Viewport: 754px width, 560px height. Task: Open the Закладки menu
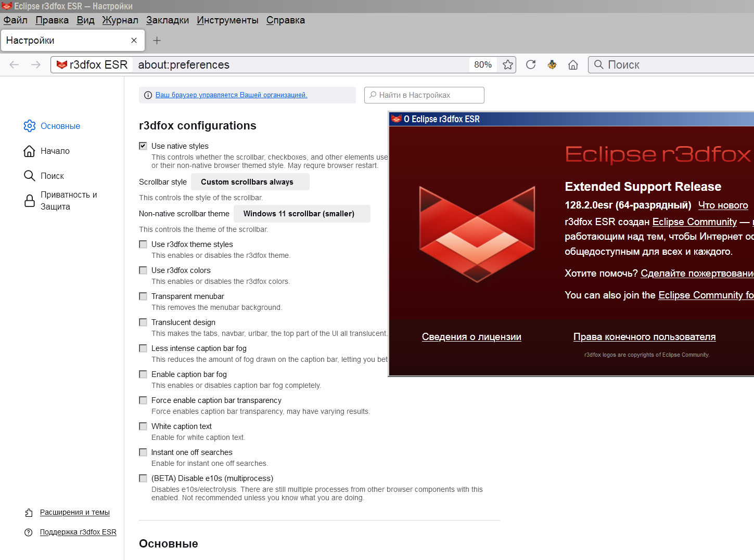pyautogui.click(x=168, y=20)
